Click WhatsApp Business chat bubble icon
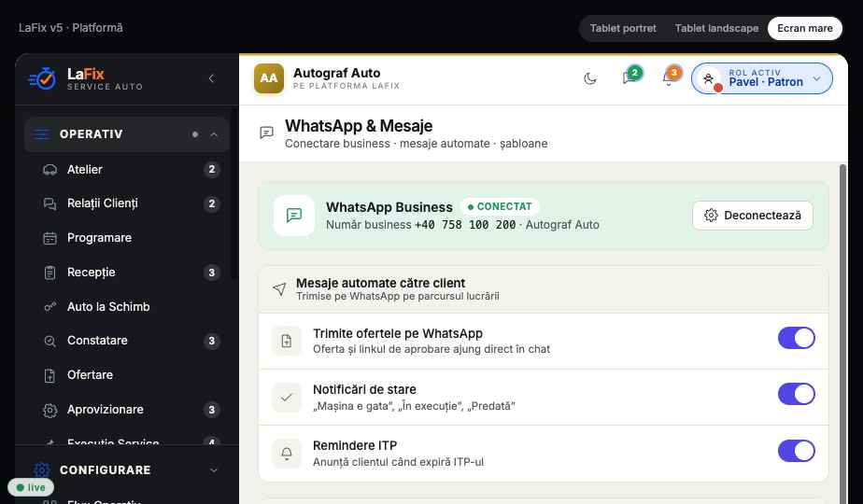This screenshot has width=863, height=504. [294, 216]
